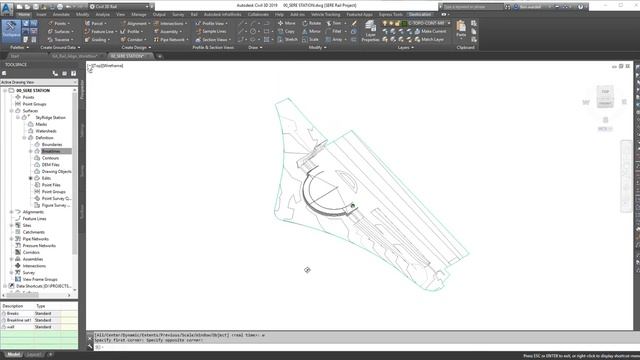This screenshot has height=360, width=640.
Task: Open the Active Drawing View dropdown
Action: click(39, 82)
